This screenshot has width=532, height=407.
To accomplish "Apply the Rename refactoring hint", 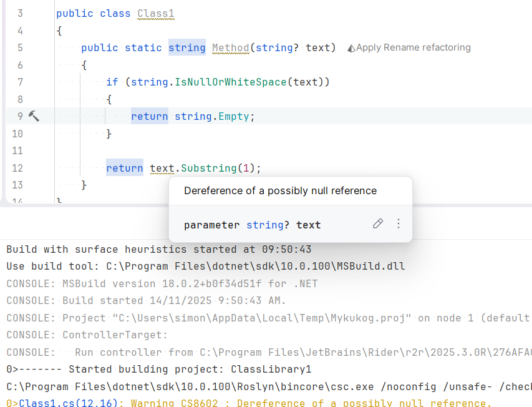I will click(413, 47).
